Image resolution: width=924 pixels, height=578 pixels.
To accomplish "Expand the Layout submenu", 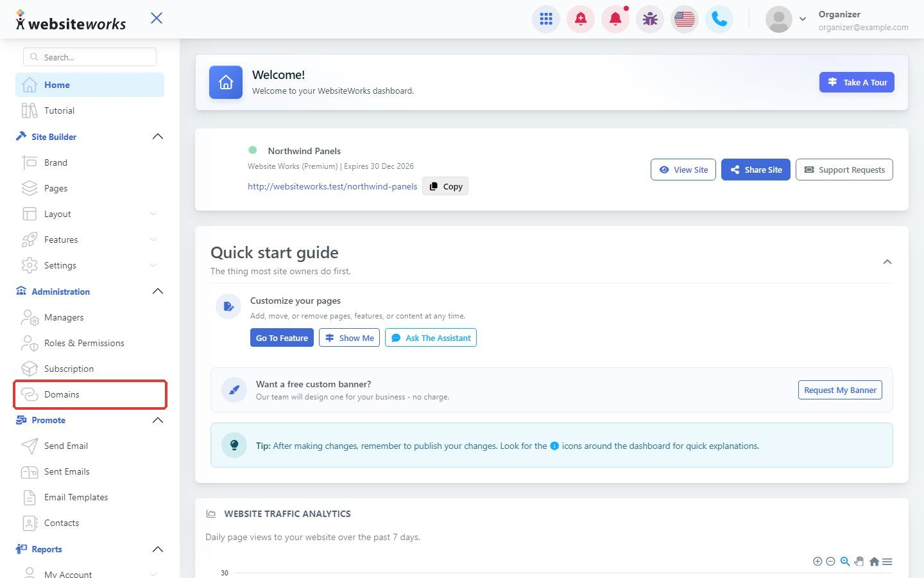I will click(153, 214).
